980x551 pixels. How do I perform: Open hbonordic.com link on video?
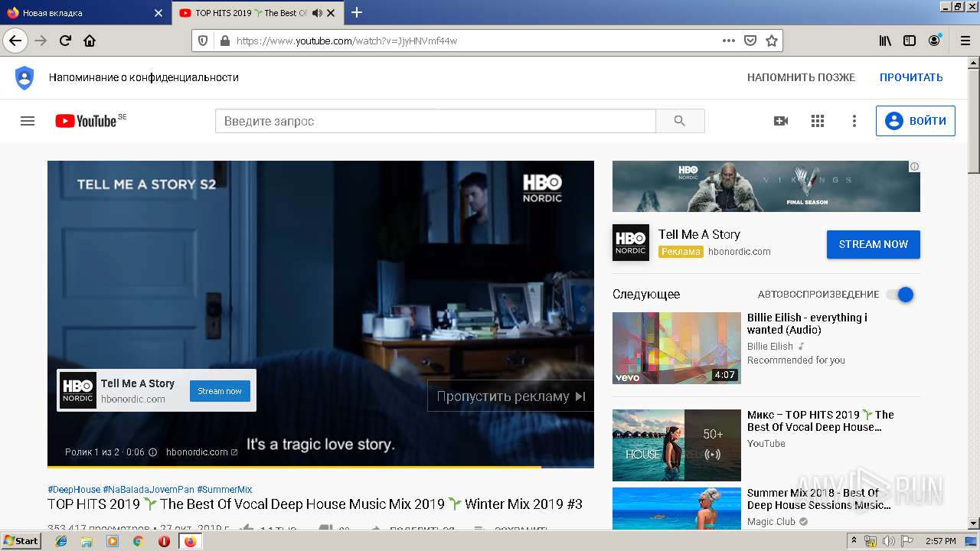tap(201, 452)
